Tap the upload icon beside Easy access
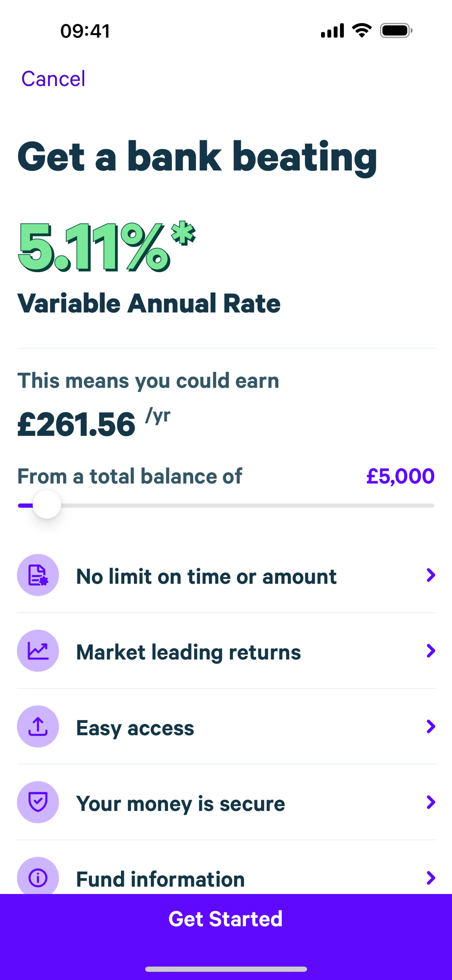Screen dimensions: 452x980 click(x=38, y=726)
